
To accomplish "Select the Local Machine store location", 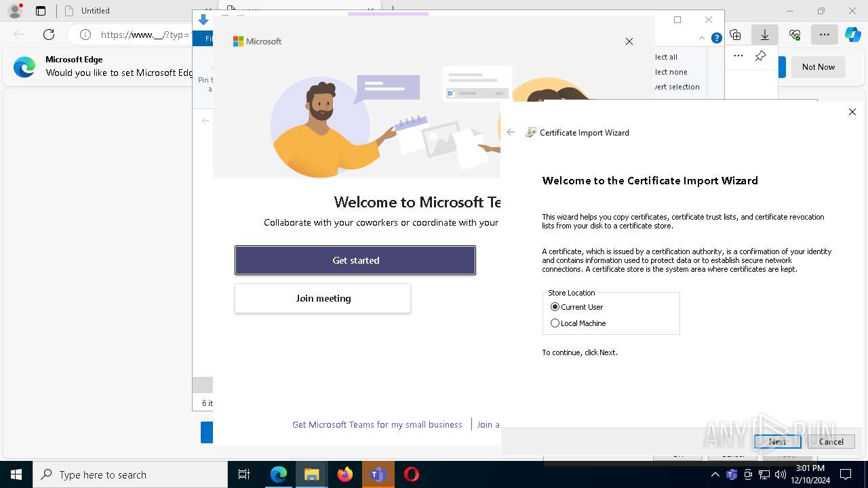I will click(578, 323).
